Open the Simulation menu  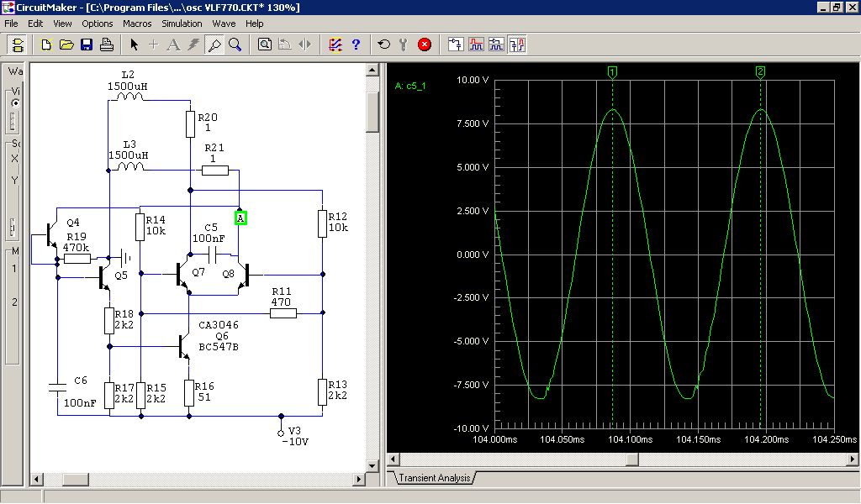coord(182,24)
